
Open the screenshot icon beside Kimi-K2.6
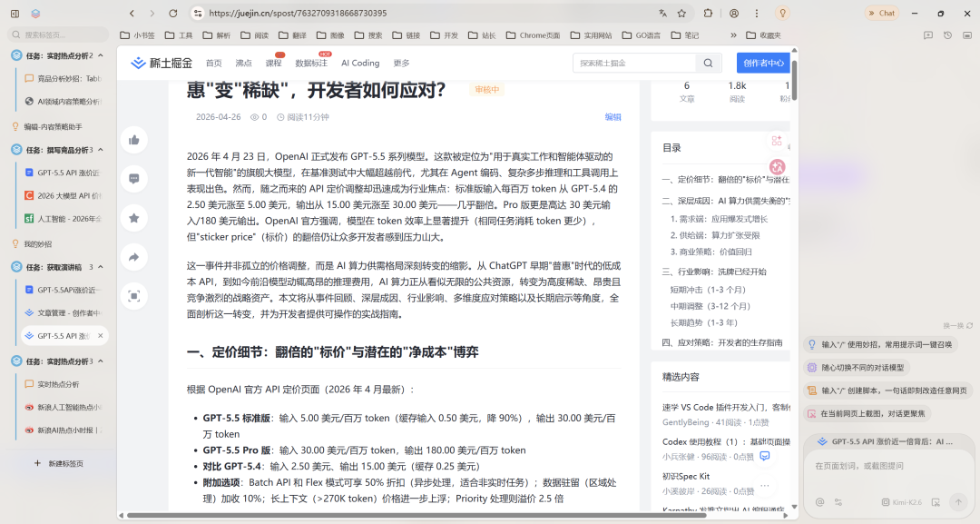[936, 501]
